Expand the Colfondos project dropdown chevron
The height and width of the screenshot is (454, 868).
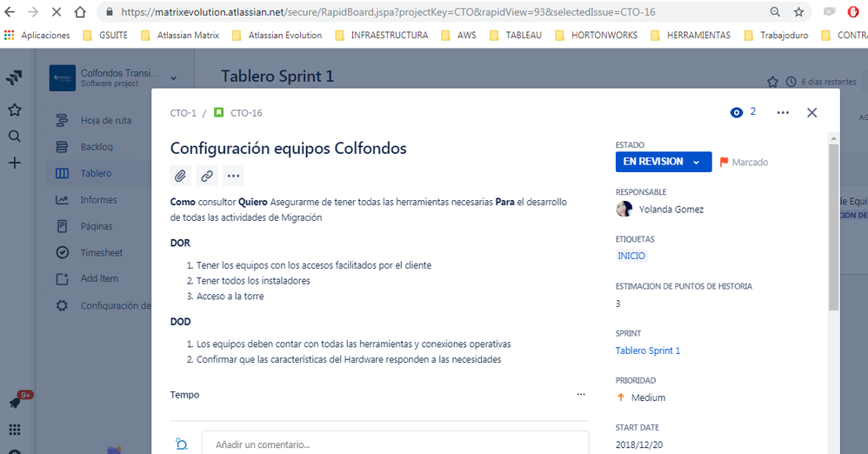(x=174, y=78)
